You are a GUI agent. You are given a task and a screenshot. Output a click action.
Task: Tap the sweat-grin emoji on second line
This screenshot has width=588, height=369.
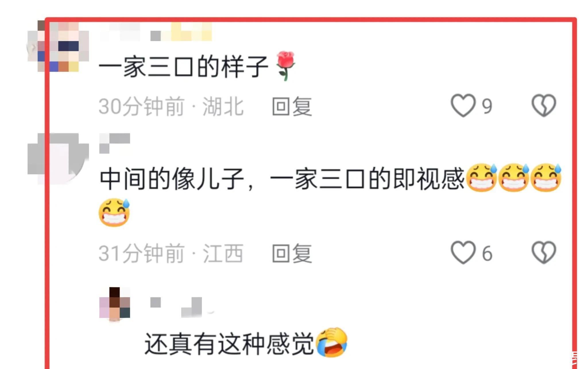point(114,212)
